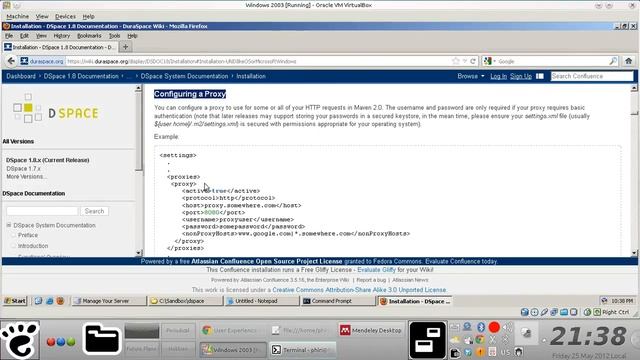This screenshot has width=640, height=360.
Task: Click the Windows Start button
Action: pyautogui.click(x=15, y=301)
